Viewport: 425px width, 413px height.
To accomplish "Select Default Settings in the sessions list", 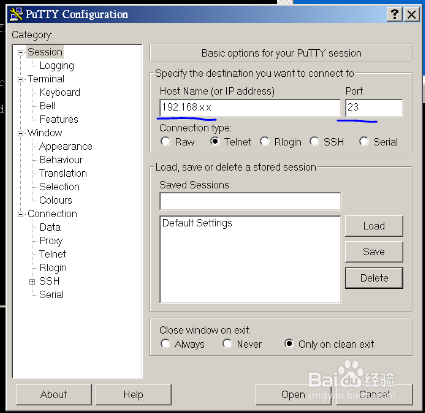I will pyautogui.click(x=197, y=223).
